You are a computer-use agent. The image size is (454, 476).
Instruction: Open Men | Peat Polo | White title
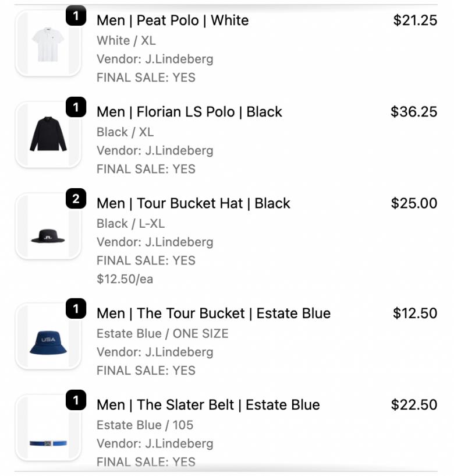[172, 20]
